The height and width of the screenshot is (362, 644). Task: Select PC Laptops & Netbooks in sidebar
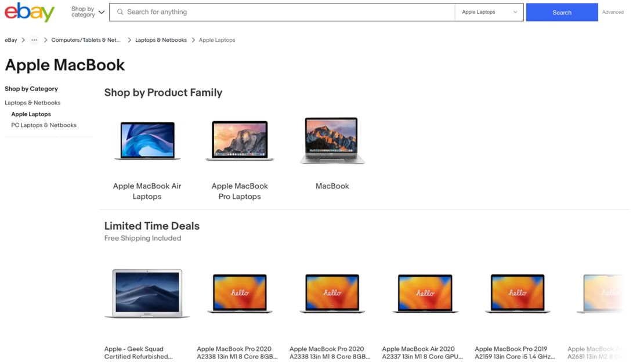[44, 125]
